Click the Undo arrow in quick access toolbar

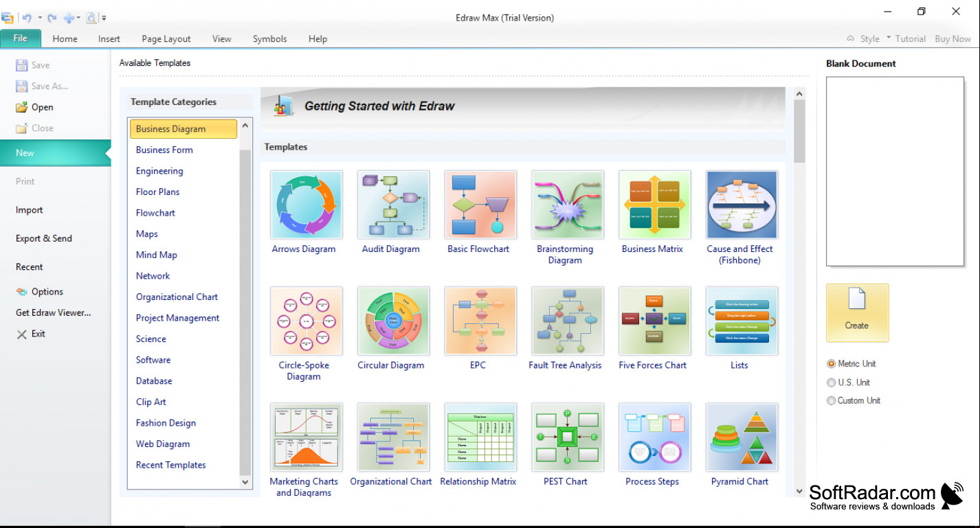27,18
